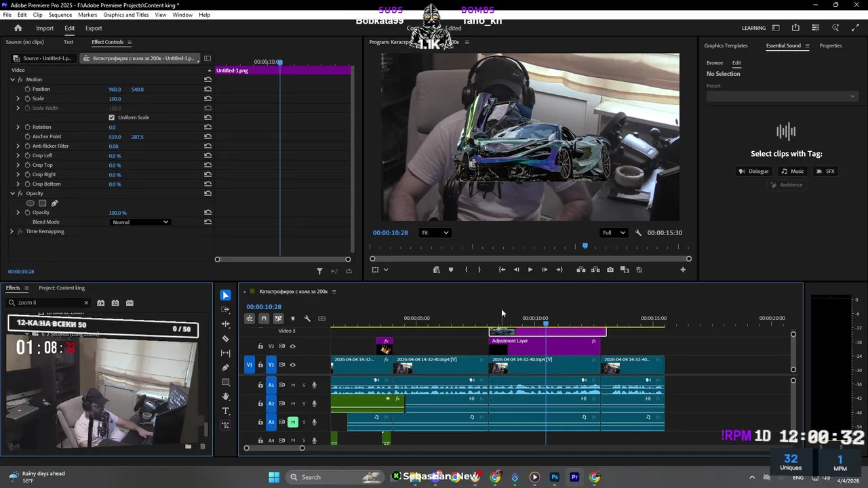Open Timeline Display Settings wrench
868x488 pixels.
click(307, 319)
